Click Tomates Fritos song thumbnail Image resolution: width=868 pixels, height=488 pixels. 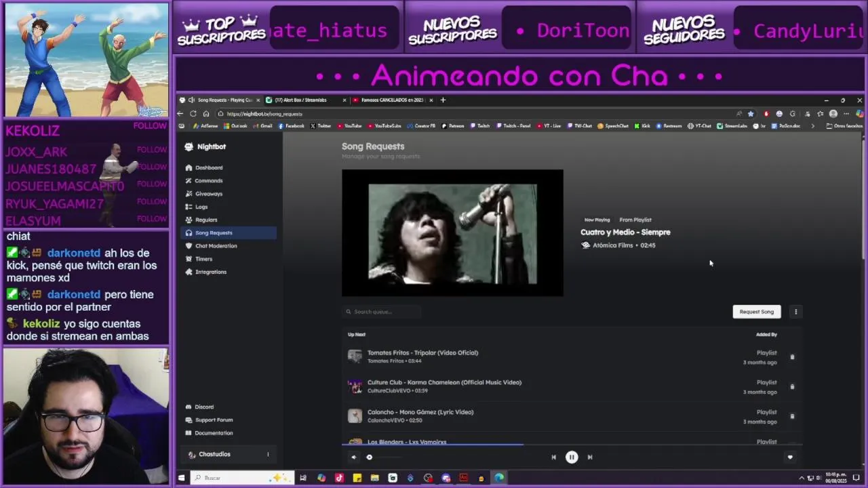click(355, 357)
